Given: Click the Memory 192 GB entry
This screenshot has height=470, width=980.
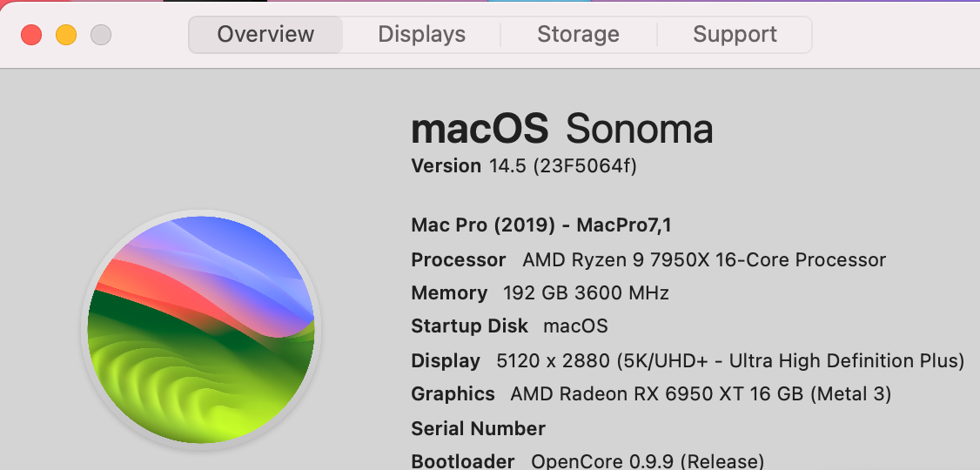Looking at the screenshot, I should [540, 292].
